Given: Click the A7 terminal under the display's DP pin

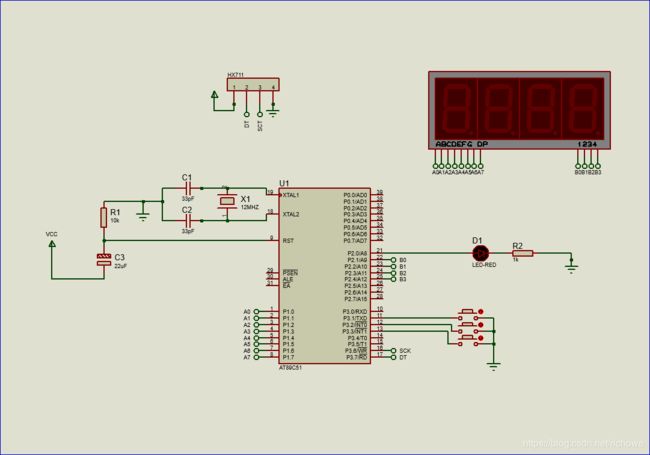Looking at the screenshot, I should [480, 166].
